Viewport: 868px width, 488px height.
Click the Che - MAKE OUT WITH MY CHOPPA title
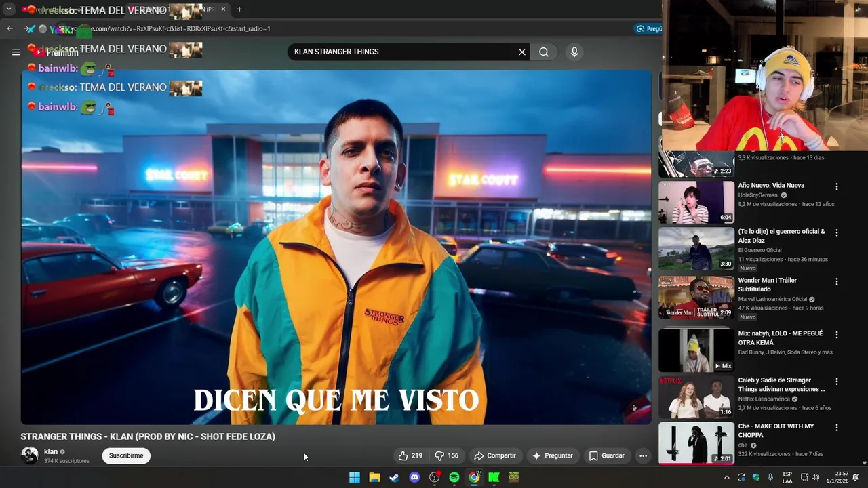[776, 430]
